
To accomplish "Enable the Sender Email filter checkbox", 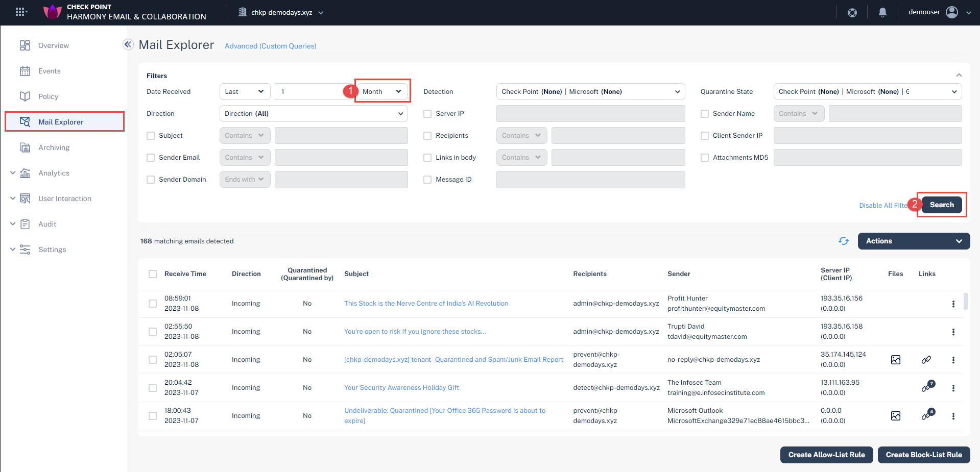I will [151, 158].
